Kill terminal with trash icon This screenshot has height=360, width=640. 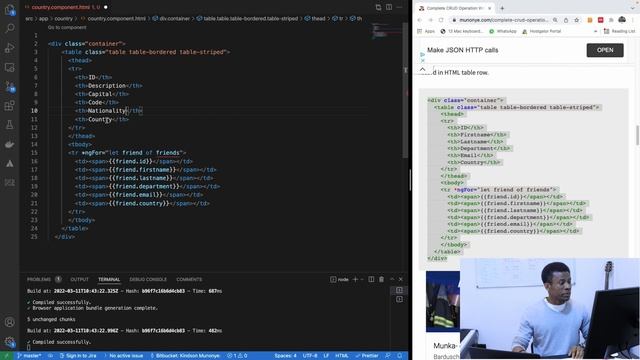(x=381, y=279)
